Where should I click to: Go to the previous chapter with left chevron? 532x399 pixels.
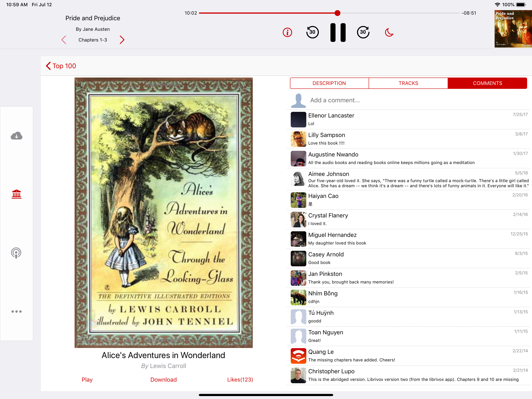coord(64,40)
